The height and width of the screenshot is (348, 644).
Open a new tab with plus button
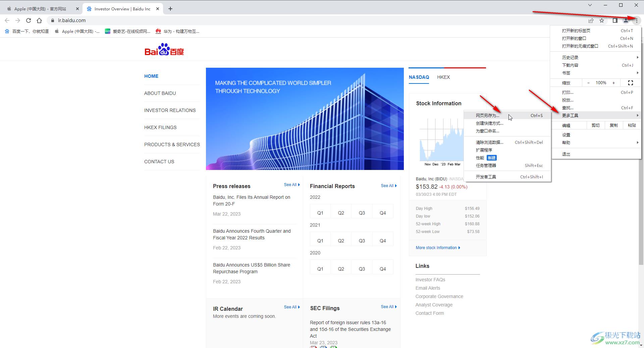[170, 9]
